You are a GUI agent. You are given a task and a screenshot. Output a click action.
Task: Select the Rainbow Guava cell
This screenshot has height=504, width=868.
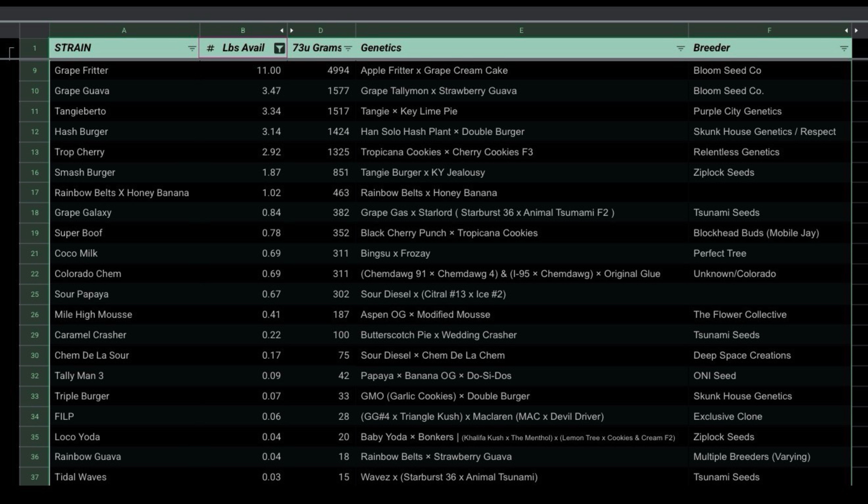click(124, 457)
